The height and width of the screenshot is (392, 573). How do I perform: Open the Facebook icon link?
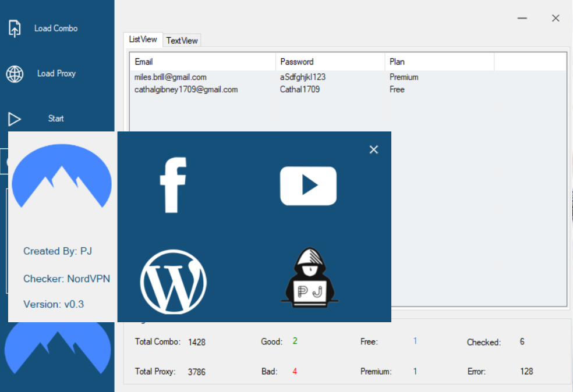point(173,185)
